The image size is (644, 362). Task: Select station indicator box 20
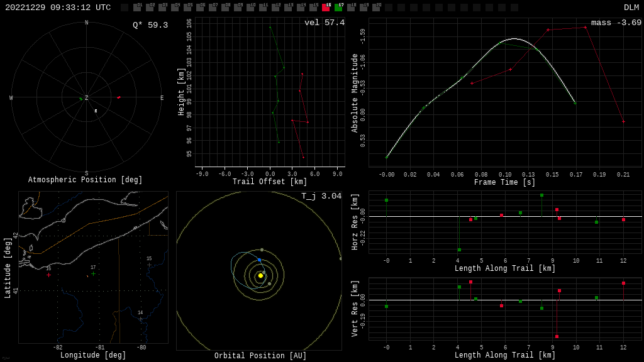click(x=376, y=7)
